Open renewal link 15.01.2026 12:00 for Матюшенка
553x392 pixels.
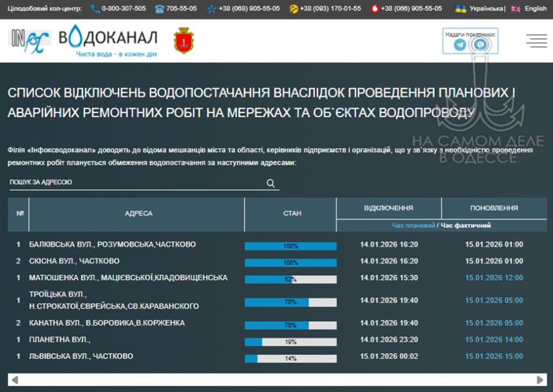click(495, 278)
